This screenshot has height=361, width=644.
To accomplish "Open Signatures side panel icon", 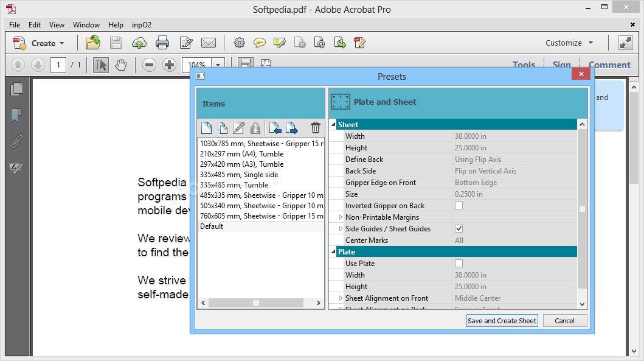I will (16, 168).
